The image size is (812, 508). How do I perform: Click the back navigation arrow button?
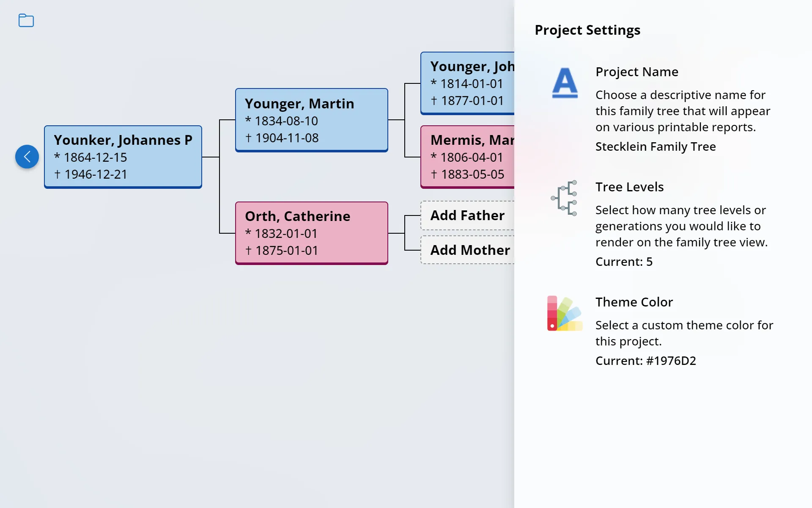(x=27, y=156)
